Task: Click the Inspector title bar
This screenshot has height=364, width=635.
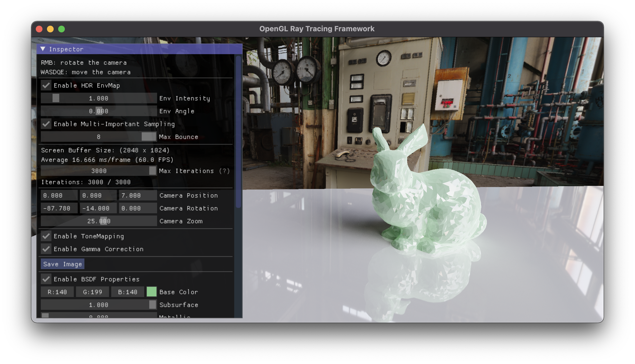Action: coord(140,49)
